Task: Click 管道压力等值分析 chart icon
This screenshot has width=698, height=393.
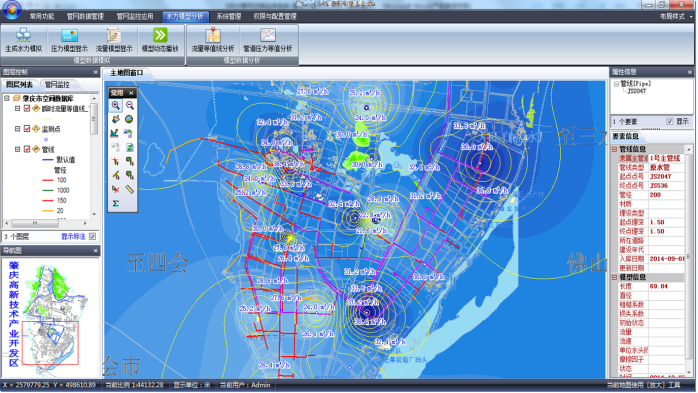Action: (268, 35)
